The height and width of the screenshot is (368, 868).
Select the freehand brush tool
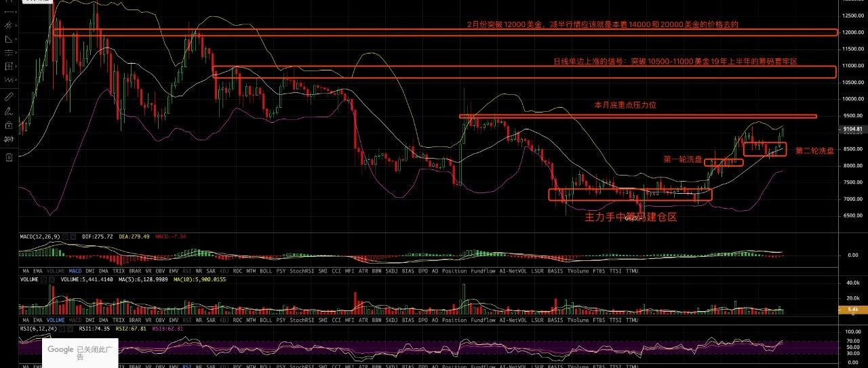pos(9,110)
